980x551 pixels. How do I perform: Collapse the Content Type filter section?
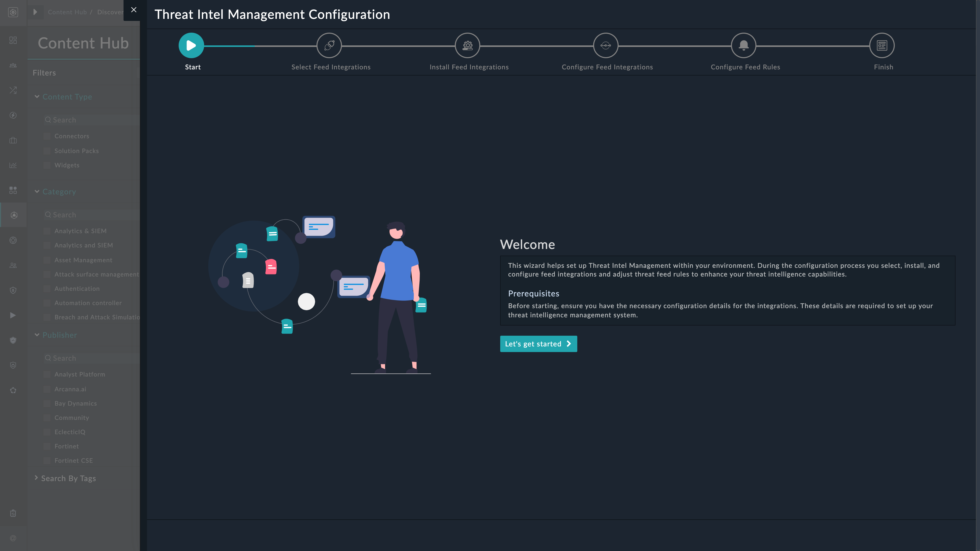(37, 97)
